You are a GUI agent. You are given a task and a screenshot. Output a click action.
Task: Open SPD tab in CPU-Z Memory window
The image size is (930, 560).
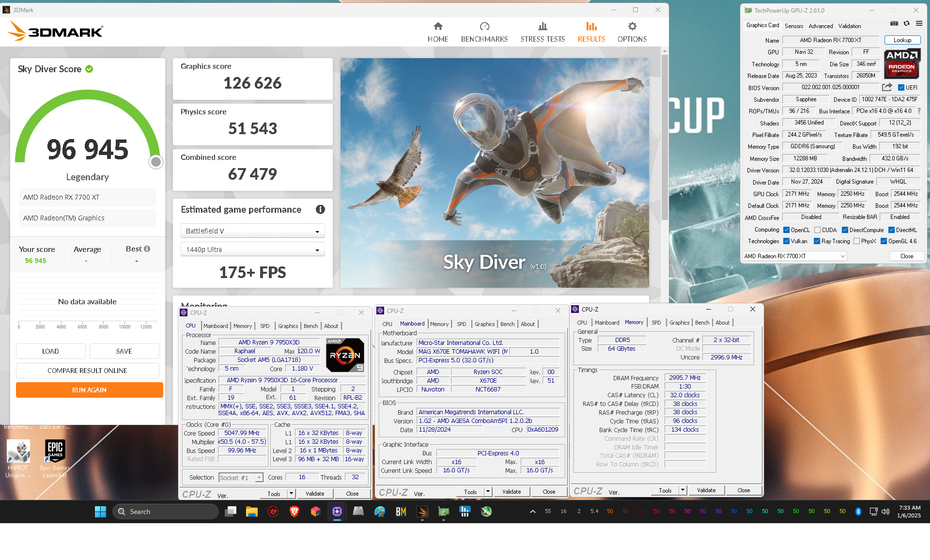[x=656, y=323]
